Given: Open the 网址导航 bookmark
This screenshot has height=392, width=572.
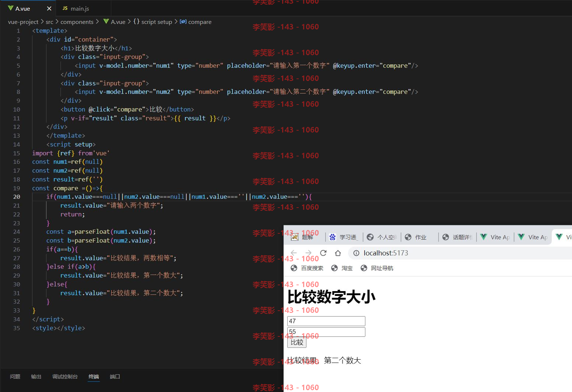Looking at the screenshot, I should 377,268.
